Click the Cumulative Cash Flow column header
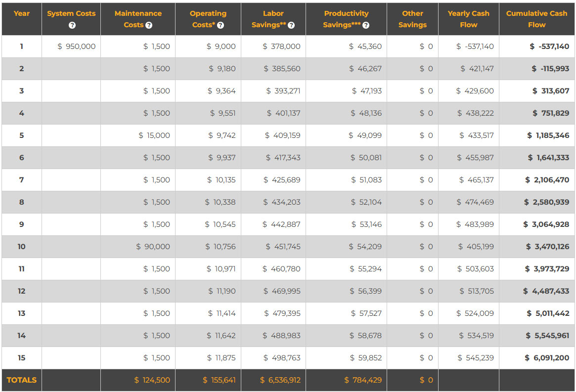Image resolution: width=576 pixels, height=392 pixels. click(537, 19)
